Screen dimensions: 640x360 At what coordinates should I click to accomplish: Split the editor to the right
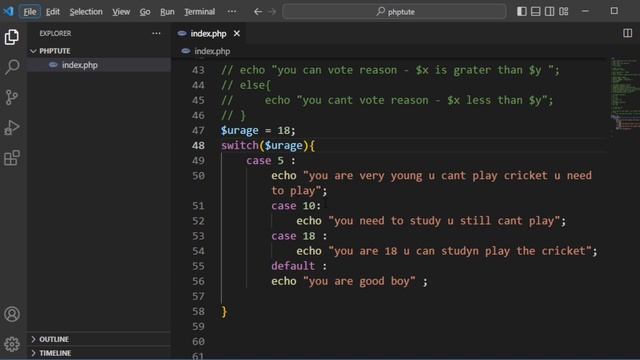click(x=627, y=33)
